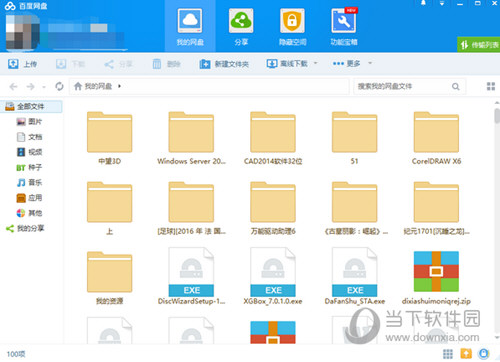Go back with the left arrow

point(13,87)
